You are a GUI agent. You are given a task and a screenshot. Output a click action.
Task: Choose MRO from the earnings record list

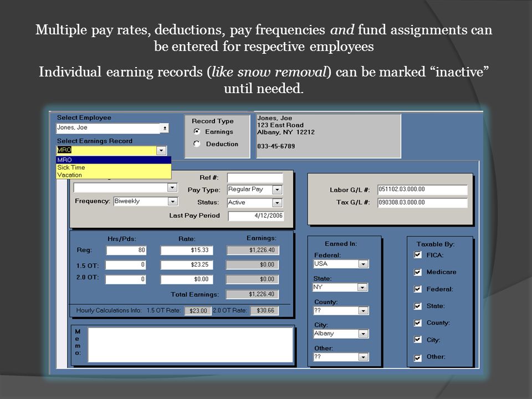(x=113, y=160)
